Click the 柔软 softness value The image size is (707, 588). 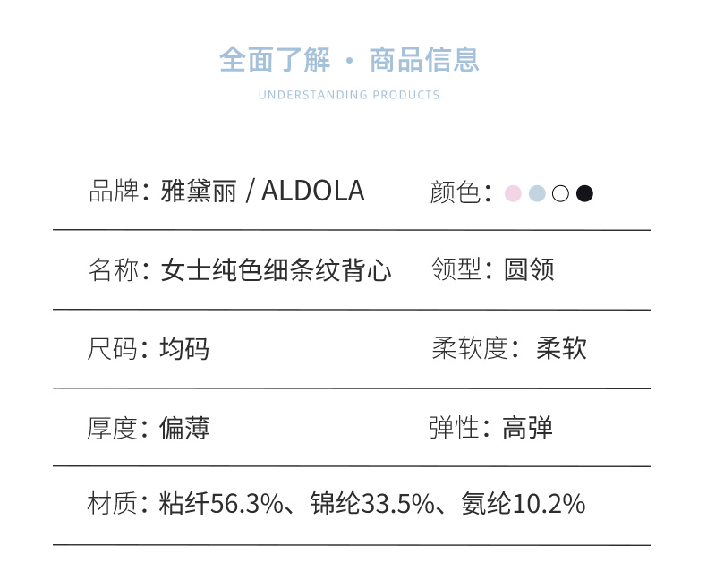(561, 348)
